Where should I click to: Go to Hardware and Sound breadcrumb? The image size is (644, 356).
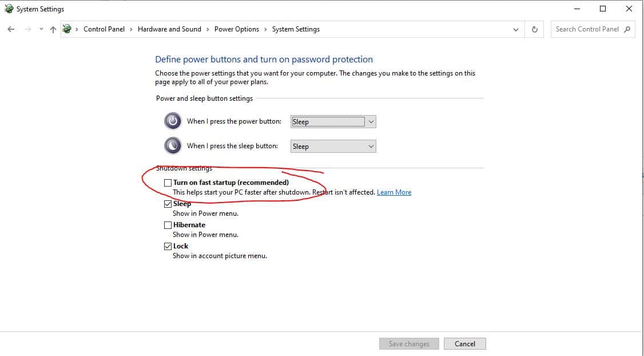(x=169, y=29)
